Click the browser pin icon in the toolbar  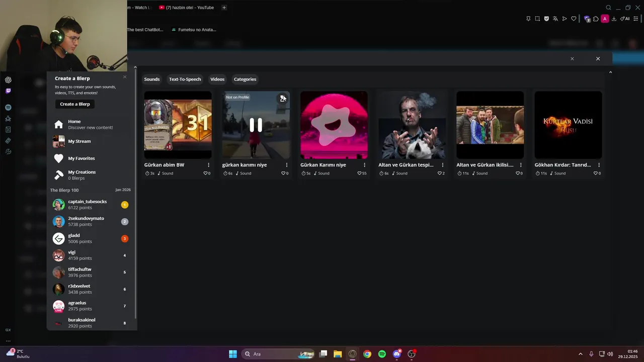pyautogui.click(x=528, y=19)
